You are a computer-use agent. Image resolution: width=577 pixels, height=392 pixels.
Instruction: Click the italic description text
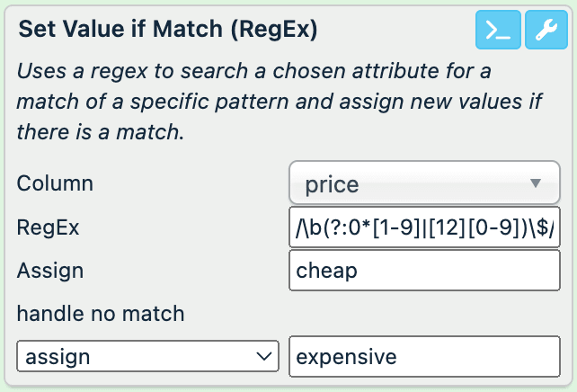[x=279, y=101]
